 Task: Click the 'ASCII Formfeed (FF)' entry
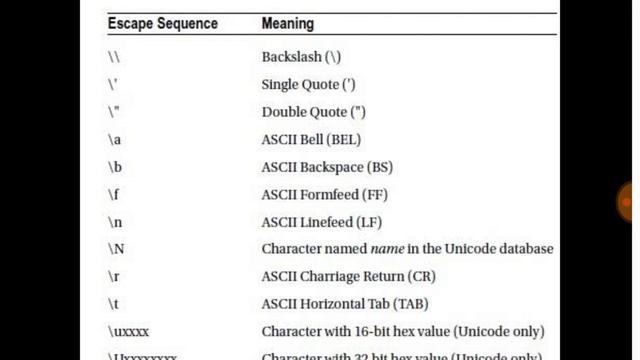click(x=324, y=195)
